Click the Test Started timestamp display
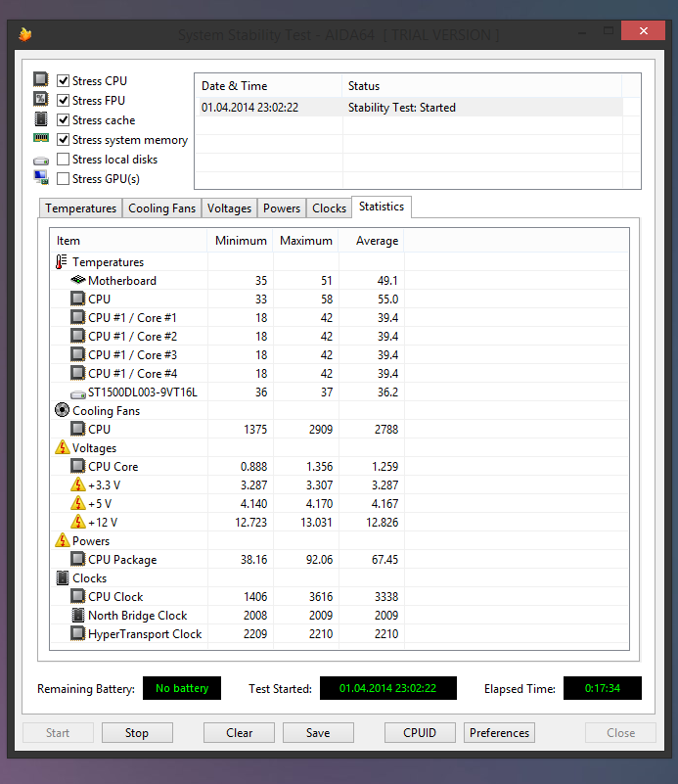 (388, 688)
